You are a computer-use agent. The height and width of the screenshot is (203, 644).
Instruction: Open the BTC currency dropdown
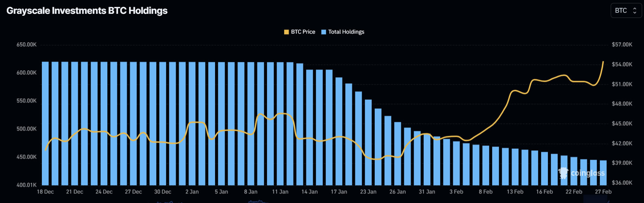(626, 10)
